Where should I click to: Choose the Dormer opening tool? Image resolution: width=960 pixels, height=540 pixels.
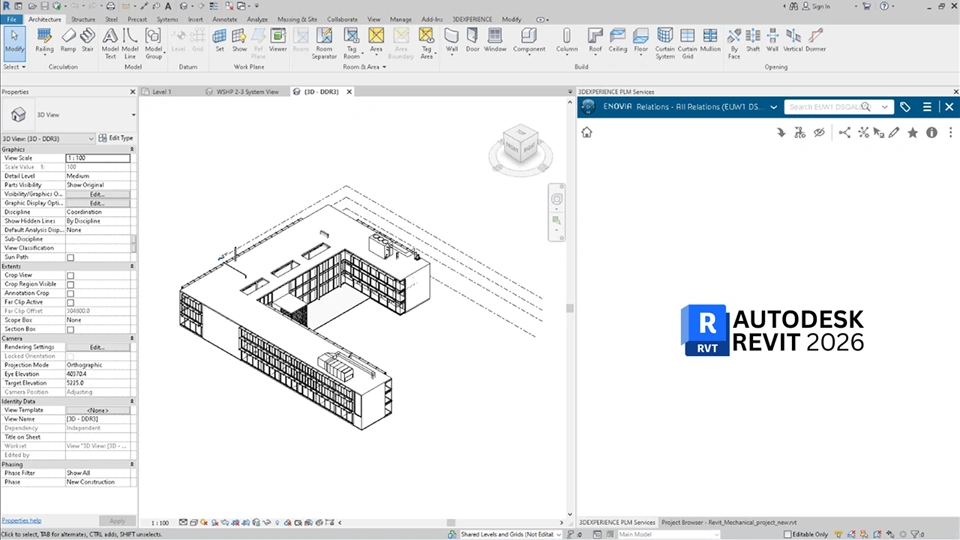click(816, 40)
